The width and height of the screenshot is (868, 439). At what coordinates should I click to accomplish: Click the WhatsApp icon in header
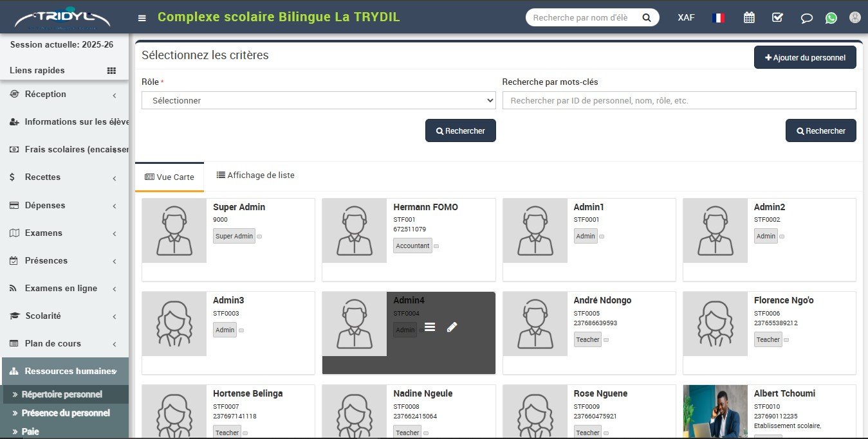click(831, 18)
